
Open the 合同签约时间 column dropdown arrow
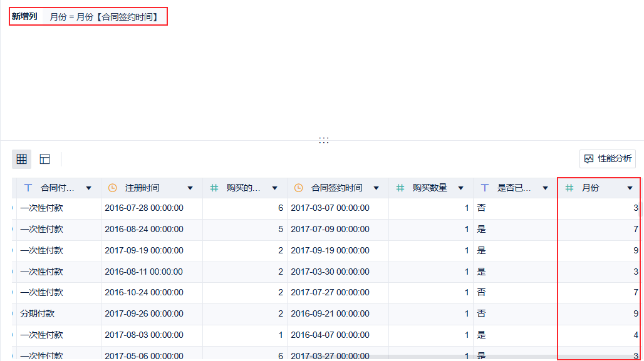(x=377, y=188)
